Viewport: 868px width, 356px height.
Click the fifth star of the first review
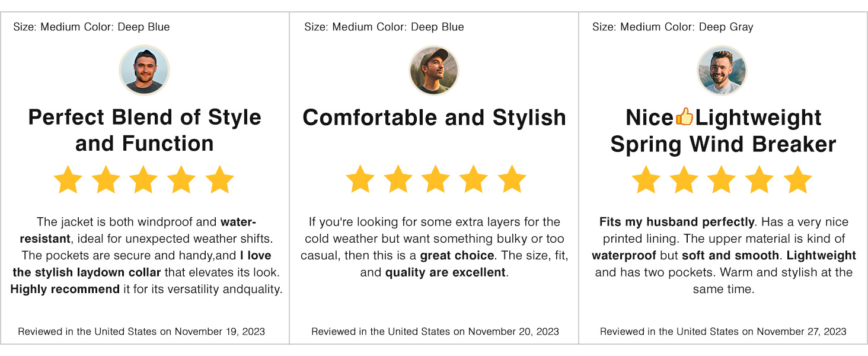point(220,180)
